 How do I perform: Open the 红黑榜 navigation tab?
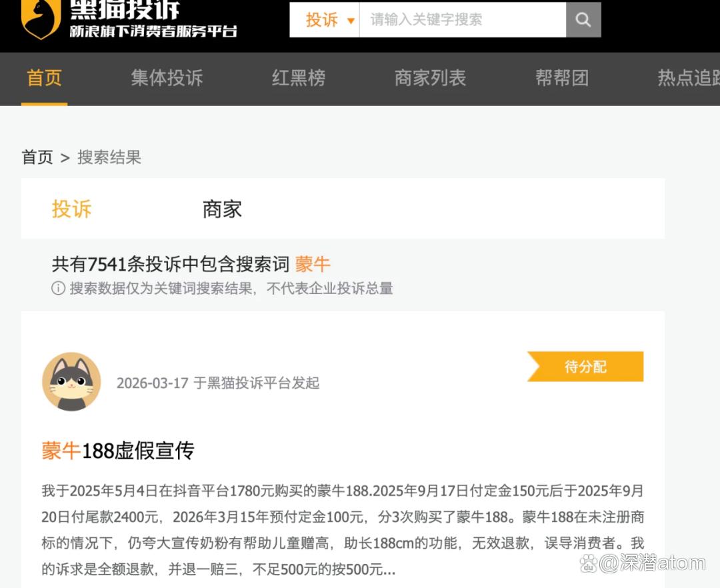coord(299,78)
